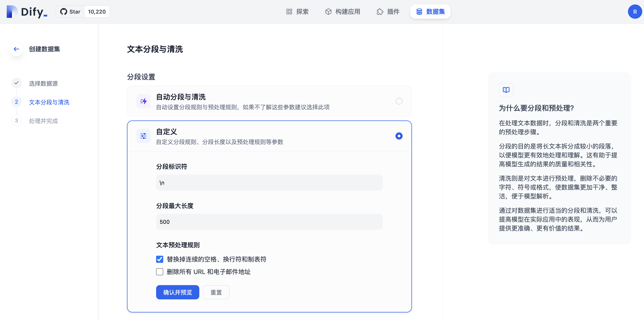The width and height of the screenshot is (644, 321).
Task: Click the Dify logo
Action: click(x=27, y=12)
